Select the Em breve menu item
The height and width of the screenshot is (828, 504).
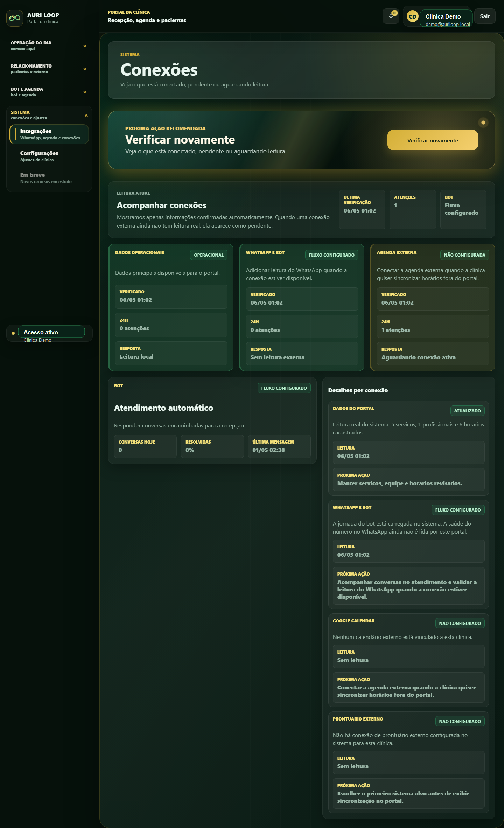click(49, 178)
